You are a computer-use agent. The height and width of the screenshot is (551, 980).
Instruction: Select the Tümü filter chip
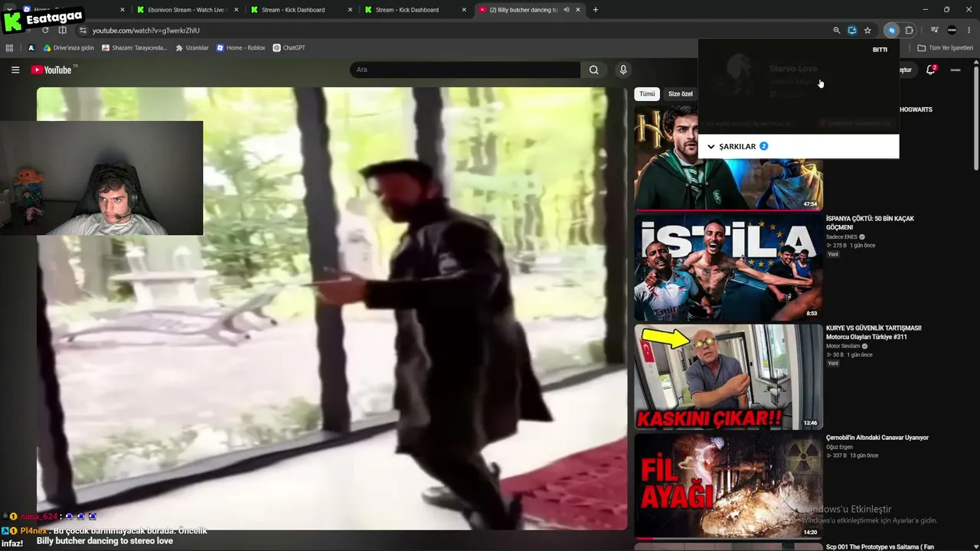point(647,94)
